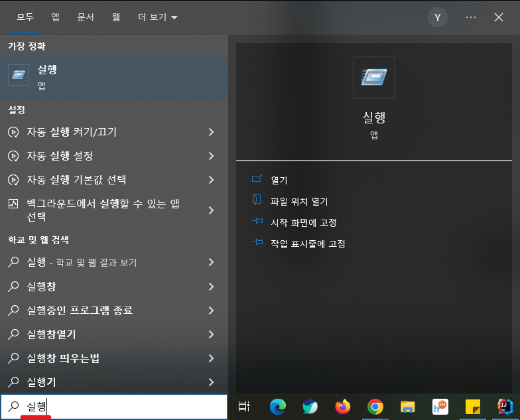Launch Google Chrome from the taskbar
Image resolution: width=520 pixels, height=420 pixels.
[375, 407]
